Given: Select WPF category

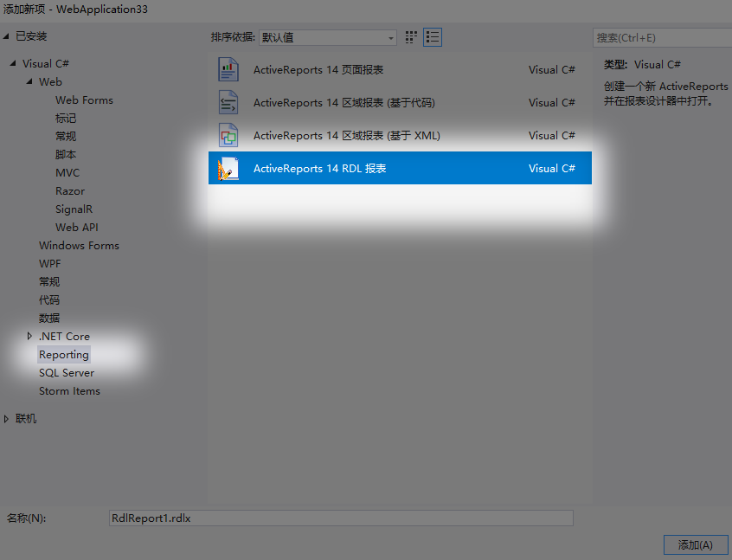Looking at the screenshot, I should click(50, 264).
